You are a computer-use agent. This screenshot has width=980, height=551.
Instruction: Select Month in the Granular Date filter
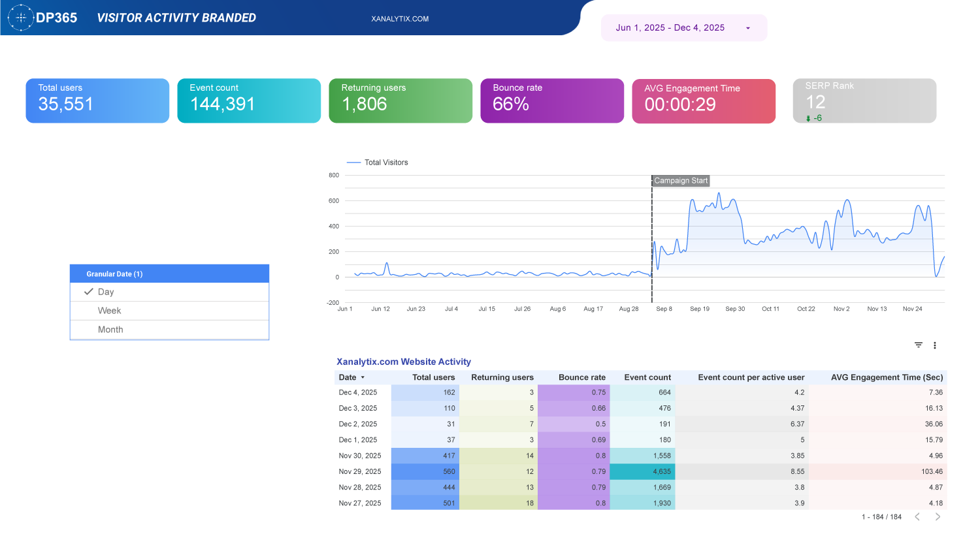point(111,329)
